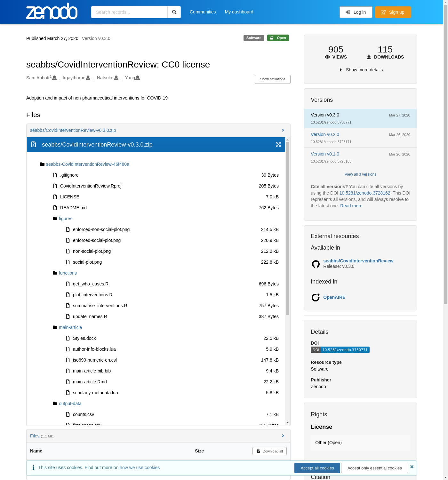Collapse the Files (1.1 MB) section
This screenshot has height=480, width=448.
click(x=283, y=436)
